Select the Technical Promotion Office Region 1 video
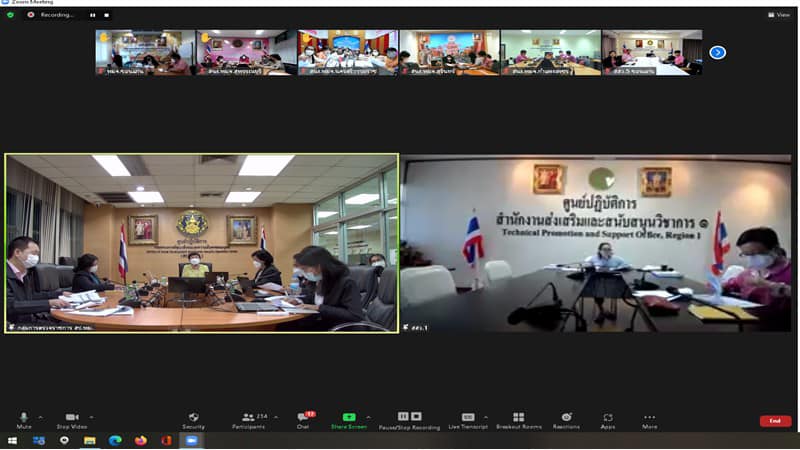The width and height of the screenshot is (800, 450). 596,243
